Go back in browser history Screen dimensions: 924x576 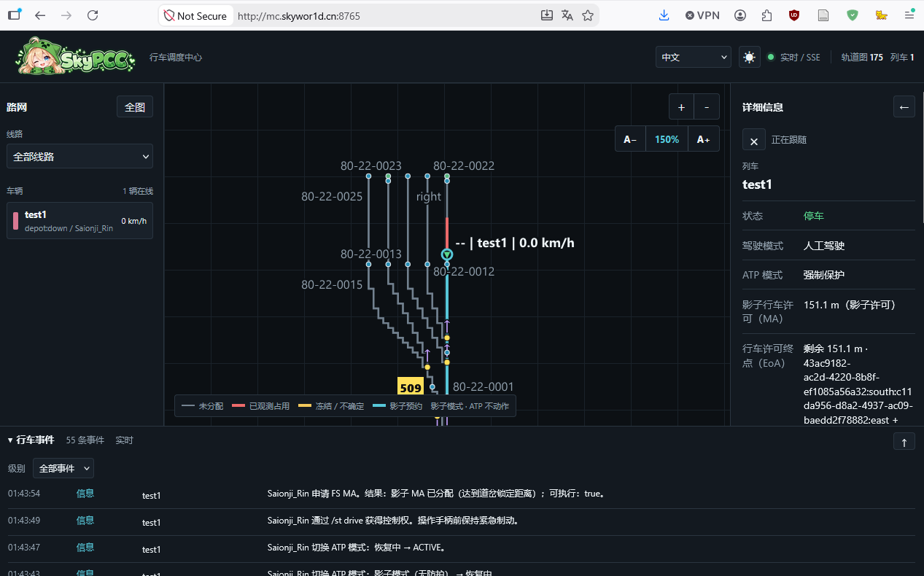click(40, 15)
